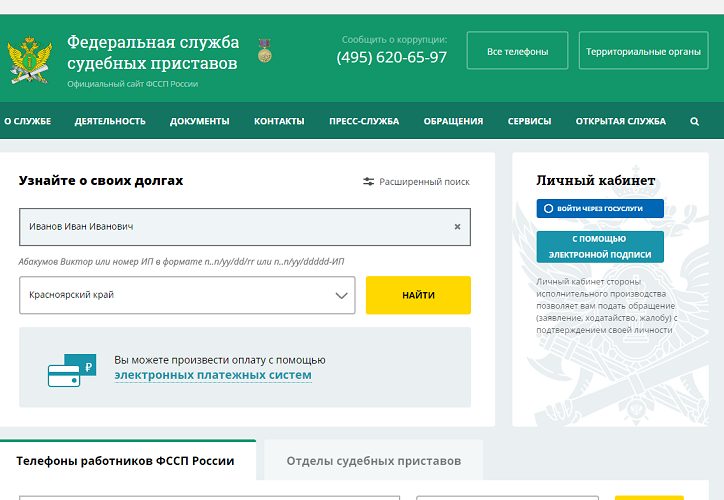
Task: Clear the name field with X icon
Action: (x=457, y=227)
